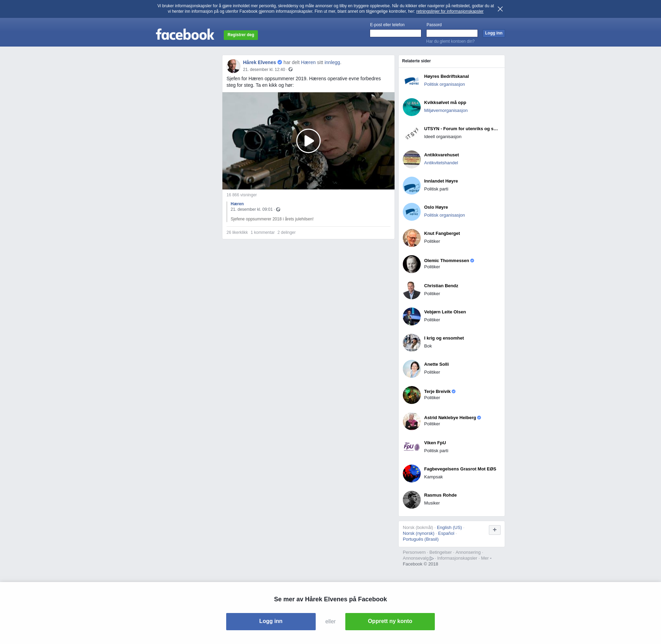The image size is (661, 644).
Task: Open Knut Fangberget profile picture
Action: pyautogui.click(x=412, y=238)
